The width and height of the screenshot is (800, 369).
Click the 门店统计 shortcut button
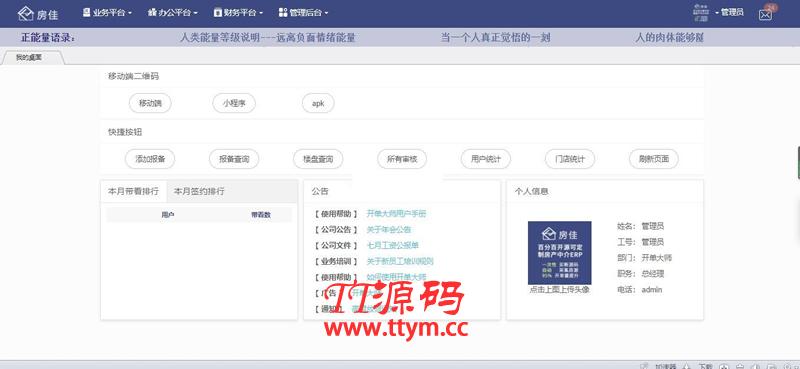point(570,159)
